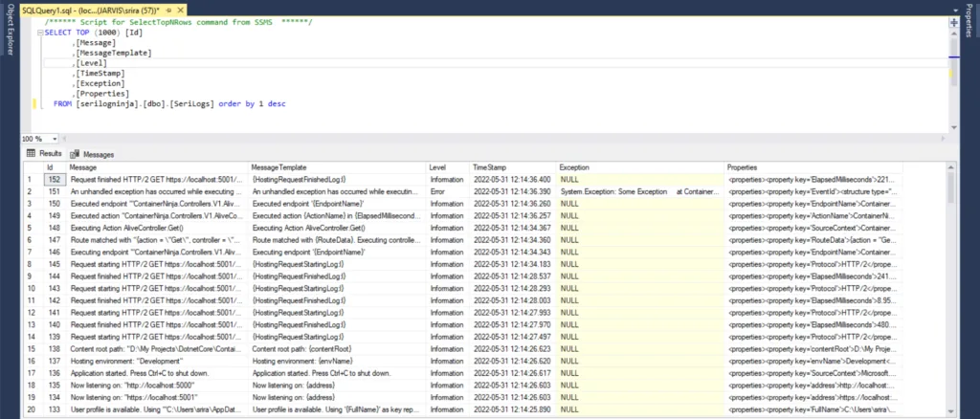The image size is (980, 419).
Task: Click the 'Hosting environment: {envName}' template cell
Action: 338,361
